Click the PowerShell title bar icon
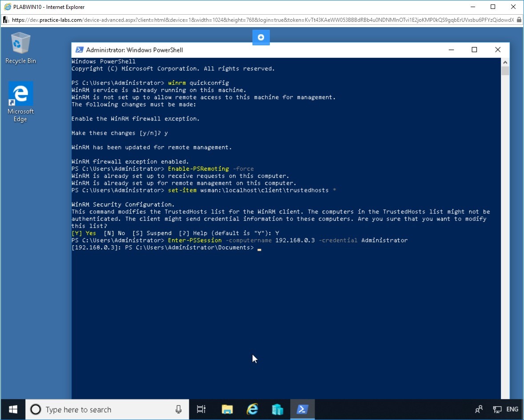524x420 pixels. coord(79,50)
